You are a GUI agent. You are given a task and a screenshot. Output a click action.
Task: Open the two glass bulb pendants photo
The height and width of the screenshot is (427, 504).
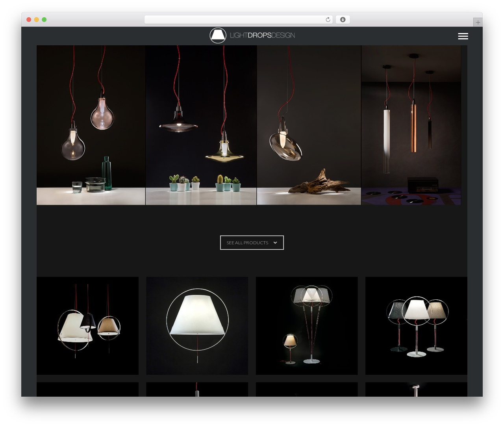pyautogui.click(x=91, y=125)
